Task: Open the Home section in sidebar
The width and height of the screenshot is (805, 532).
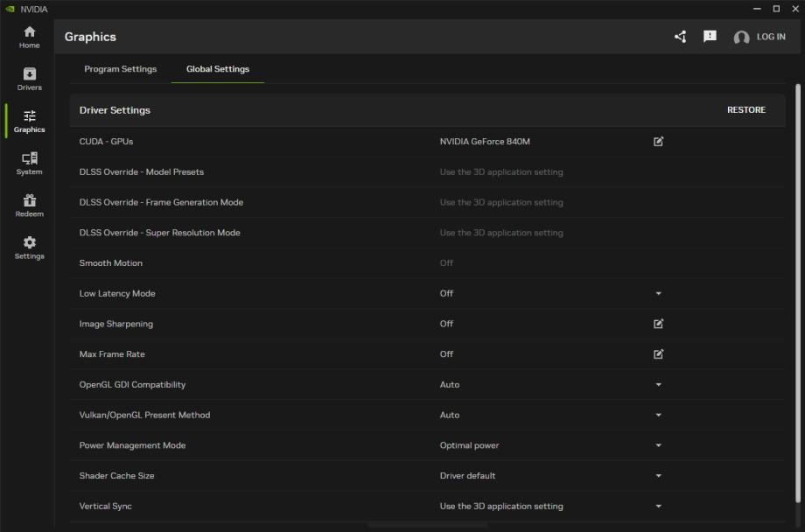Action: (29, 36)
